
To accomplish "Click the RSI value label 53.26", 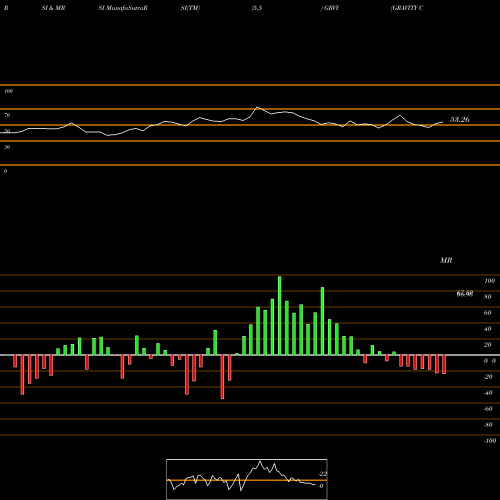I will coord(460,119).
